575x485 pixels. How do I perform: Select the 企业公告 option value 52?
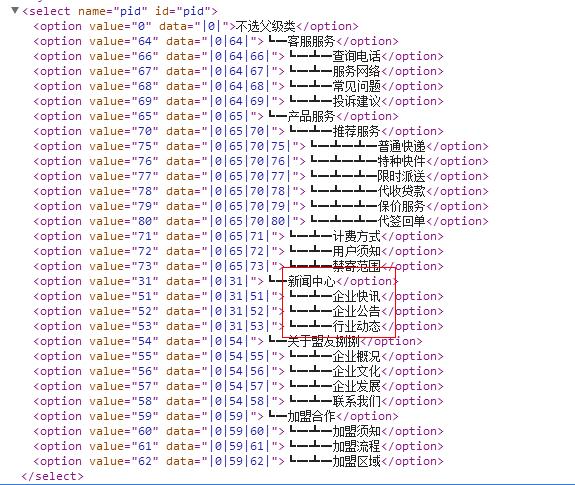238,312
